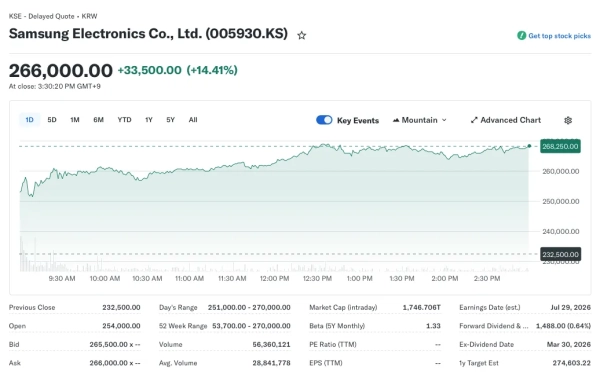Click the Mountain chart type icon
The height and width of the screenshot is (374, 600).
click(x=396, y=120)
